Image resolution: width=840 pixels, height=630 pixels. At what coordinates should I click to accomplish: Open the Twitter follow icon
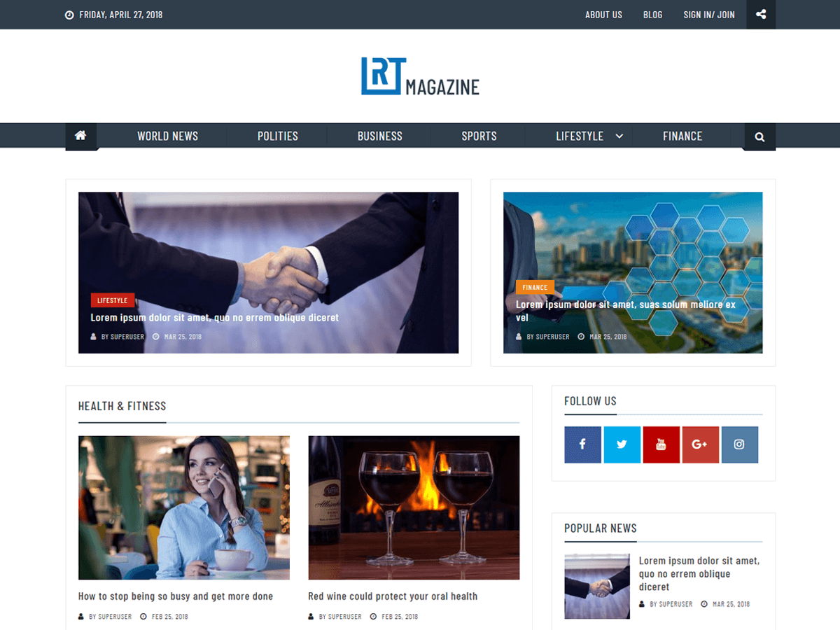[x=622, y=444]
